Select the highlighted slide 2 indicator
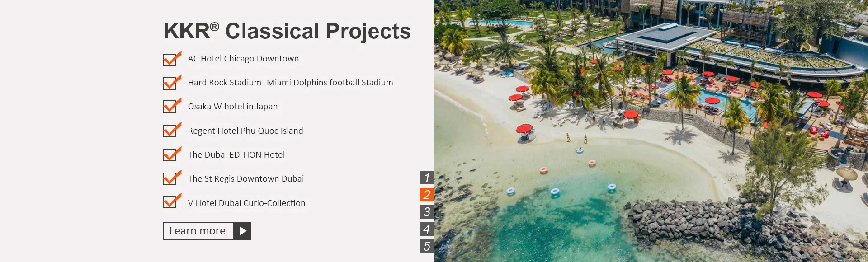The width and height of the screenshot is (868, 262). coord(427,195)
